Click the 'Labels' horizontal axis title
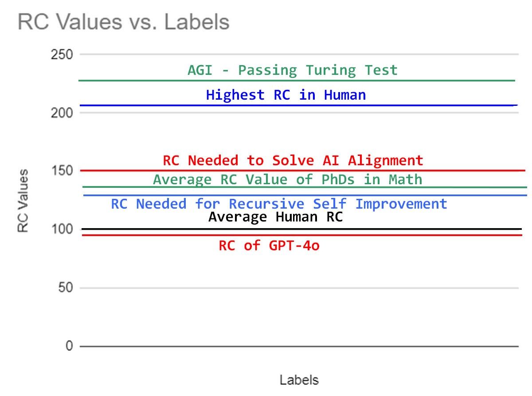Screen dimensions: 532x396 point(299,380)
